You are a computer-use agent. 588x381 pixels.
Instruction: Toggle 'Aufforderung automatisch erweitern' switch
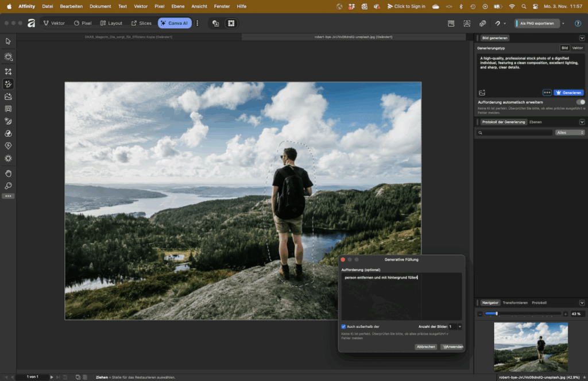pos(581,102)
